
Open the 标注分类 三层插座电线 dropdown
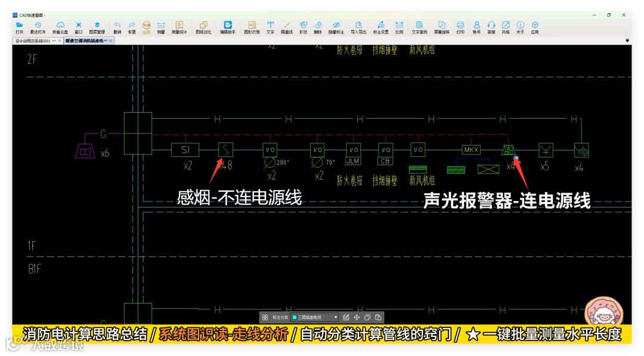(x=315, y=317)
